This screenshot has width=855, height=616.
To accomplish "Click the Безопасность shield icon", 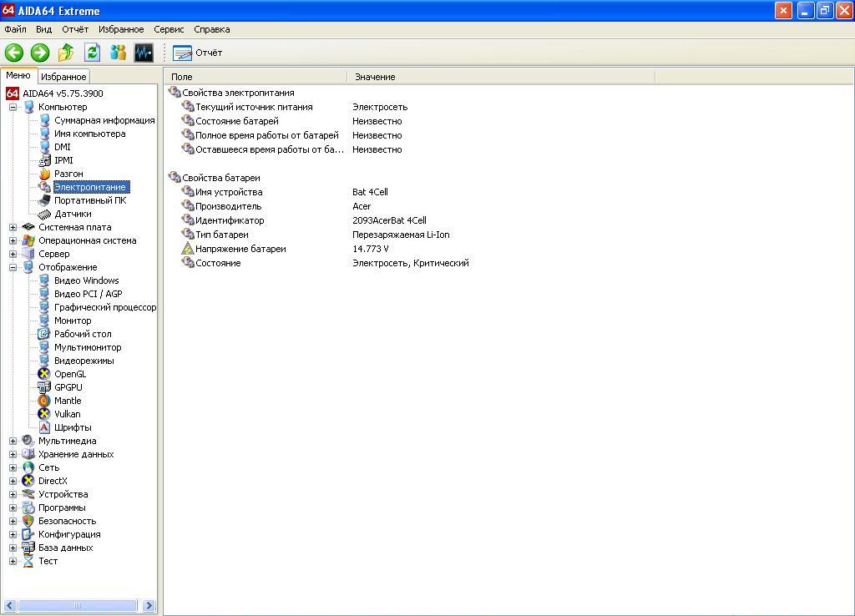I will click(28, 521).
